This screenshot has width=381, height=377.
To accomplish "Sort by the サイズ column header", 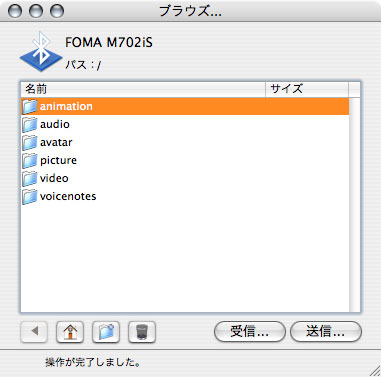I will [307, 89].
